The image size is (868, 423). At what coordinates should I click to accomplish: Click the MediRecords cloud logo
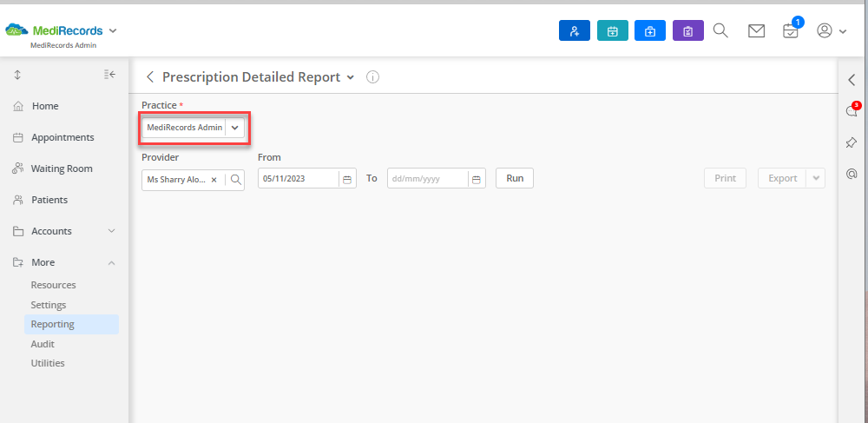(x=17, y=30)
